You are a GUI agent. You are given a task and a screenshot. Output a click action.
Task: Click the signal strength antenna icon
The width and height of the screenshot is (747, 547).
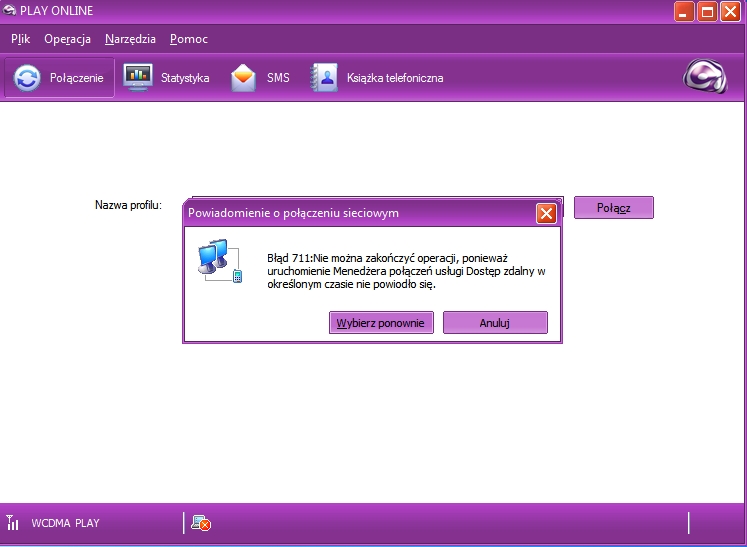click(x=12, y=523)
